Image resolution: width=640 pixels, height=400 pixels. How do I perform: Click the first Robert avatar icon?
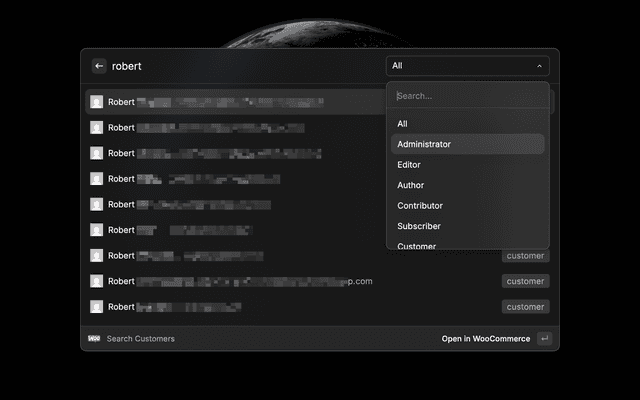(x=97, y=102)
